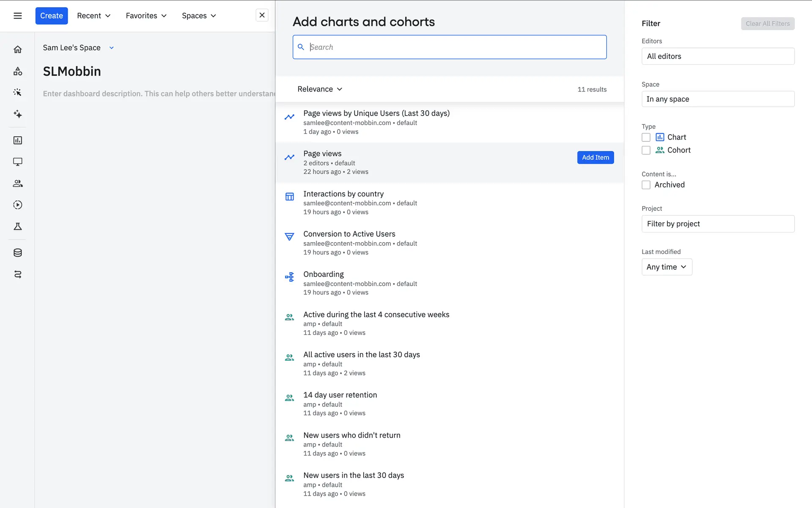The image size is (812, 508).
Task: Toggle the Archived content checkbox
Action: click(646, 185)
